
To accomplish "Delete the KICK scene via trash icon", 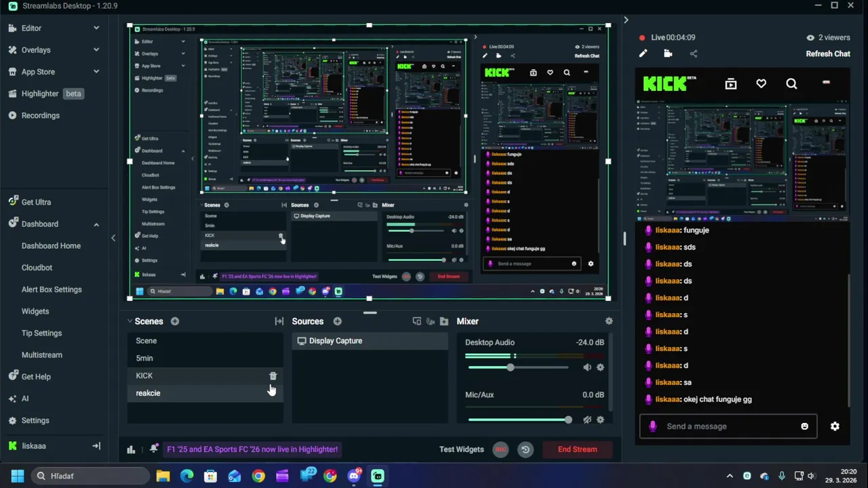I will [273, 375].
